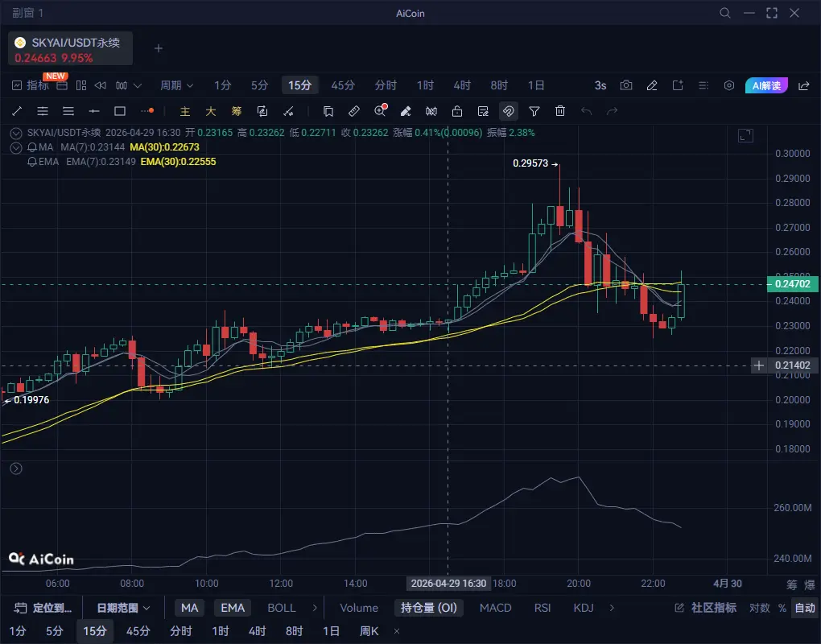Click the rewind replay icon
This screenshot has height=644, width=821.
point(101,85)
